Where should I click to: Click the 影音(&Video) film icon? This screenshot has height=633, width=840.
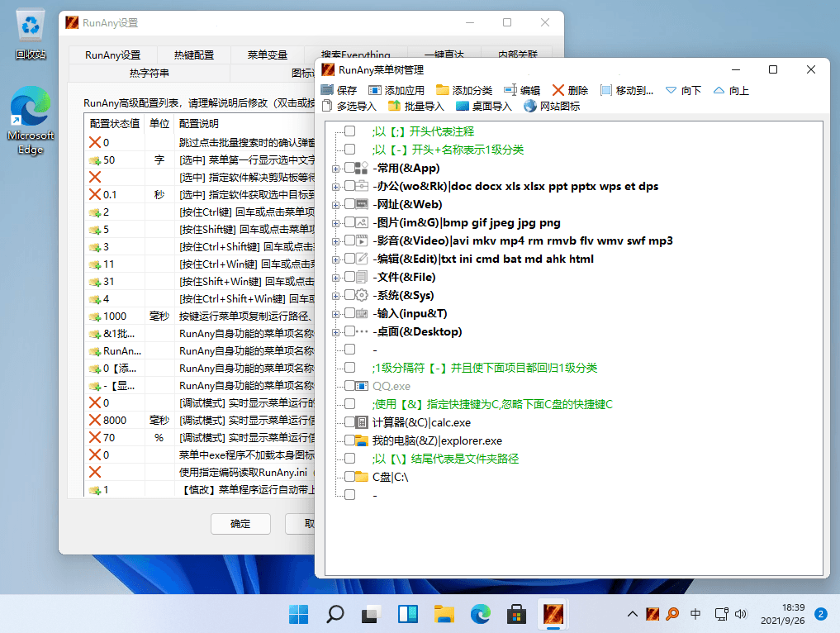362,240
